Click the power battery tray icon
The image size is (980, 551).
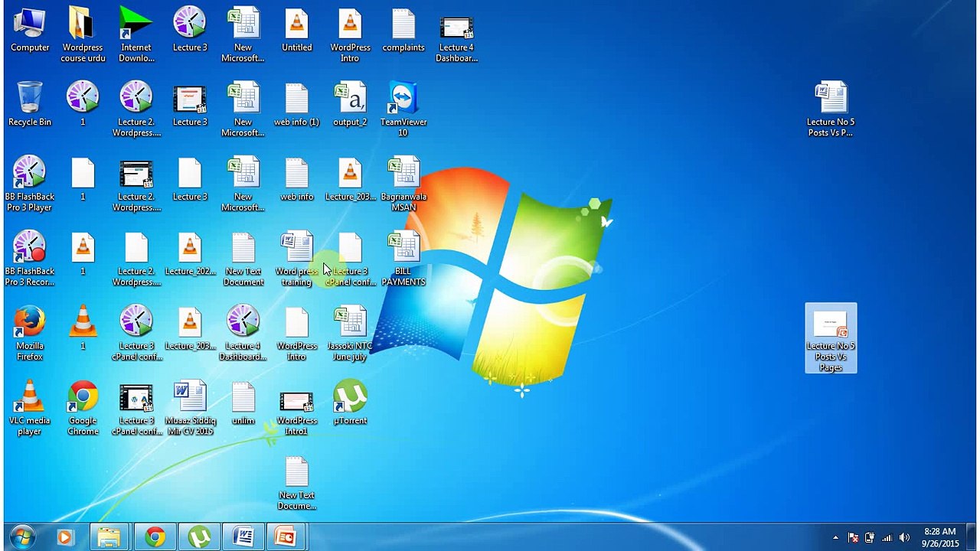870,537
